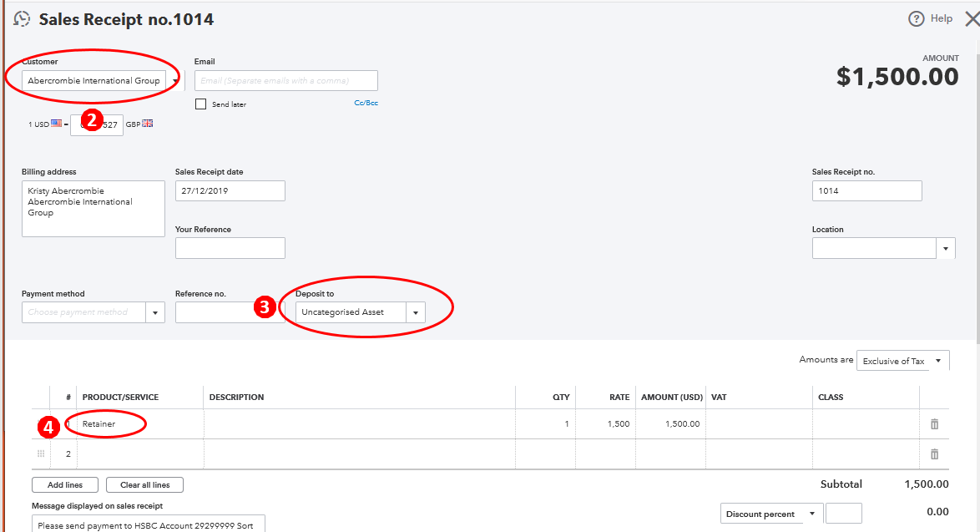Click the Email recipients field

(x=285, y=80)
